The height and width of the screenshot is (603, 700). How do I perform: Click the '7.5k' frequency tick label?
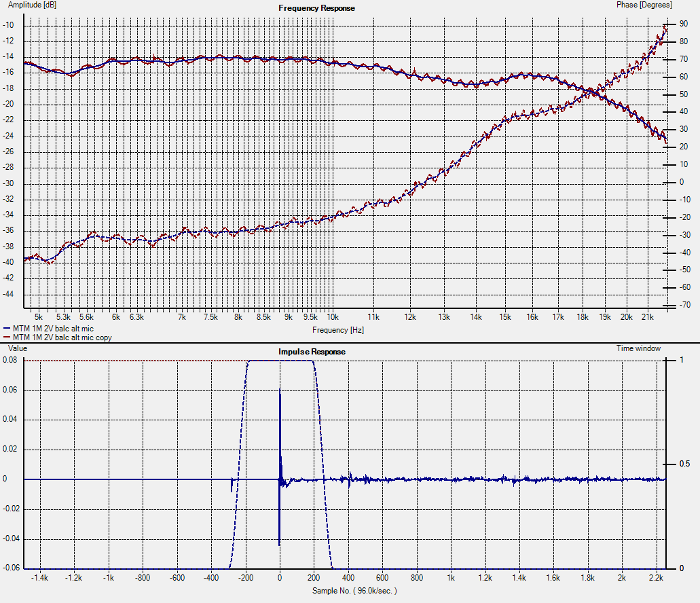pos(210,317)
